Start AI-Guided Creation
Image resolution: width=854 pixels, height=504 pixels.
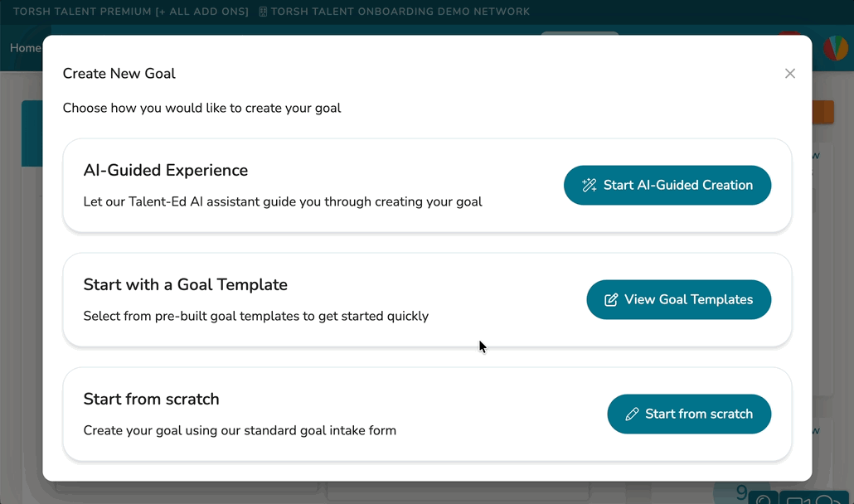(667, 186)
